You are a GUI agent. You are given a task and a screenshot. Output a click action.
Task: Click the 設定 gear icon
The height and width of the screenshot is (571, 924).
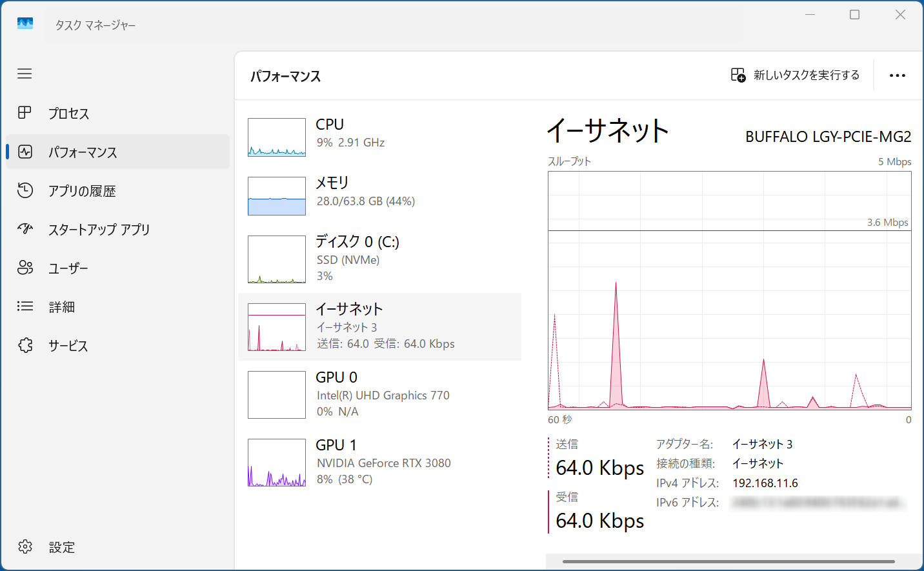[25, 546]
